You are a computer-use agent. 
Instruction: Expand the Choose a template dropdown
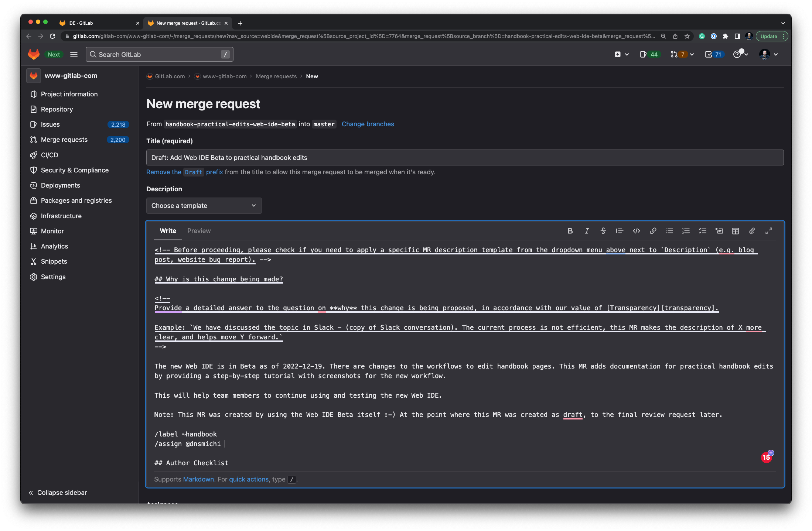click(x=203, y=206)
